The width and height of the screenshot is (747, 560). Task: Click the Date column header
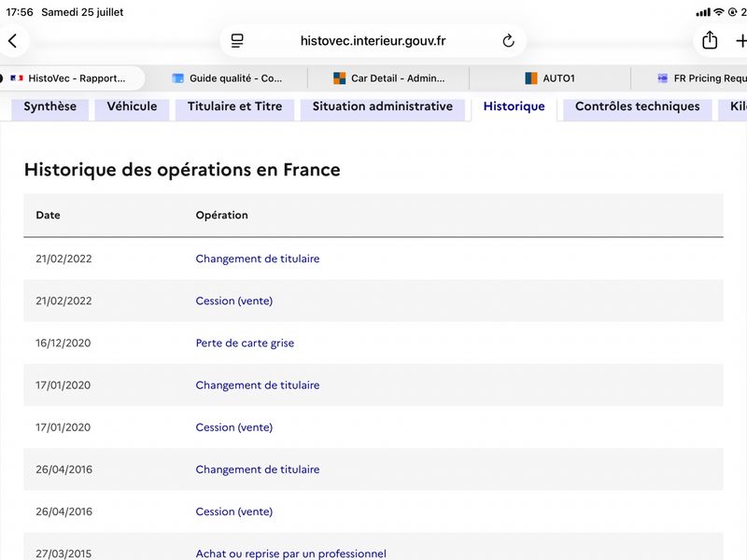click(49, 216)
